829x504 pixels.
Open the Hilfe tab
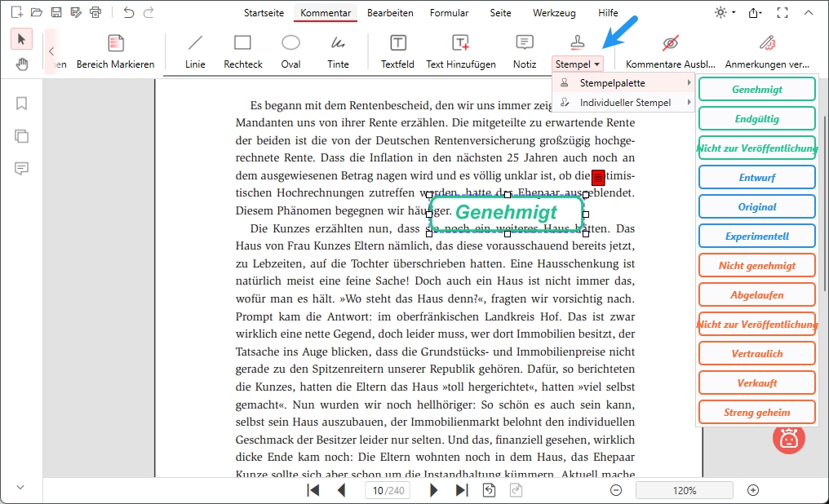point(608,13)
